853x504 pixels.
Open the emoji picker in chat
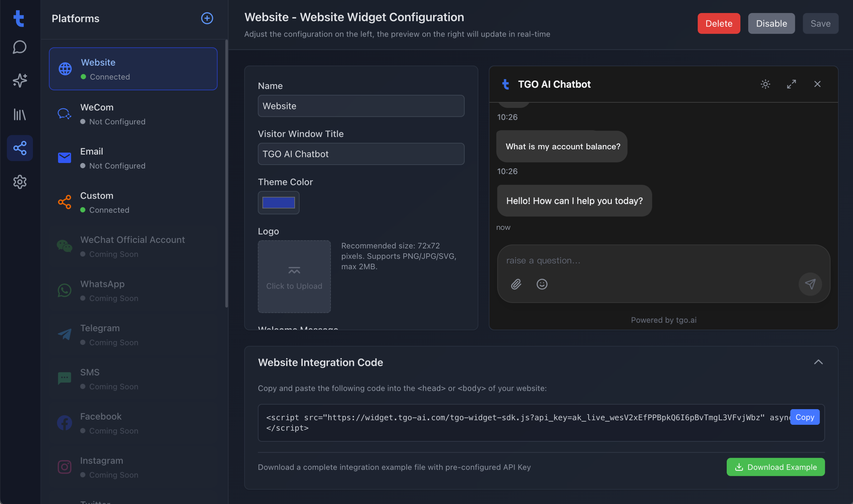pos(542,284)
